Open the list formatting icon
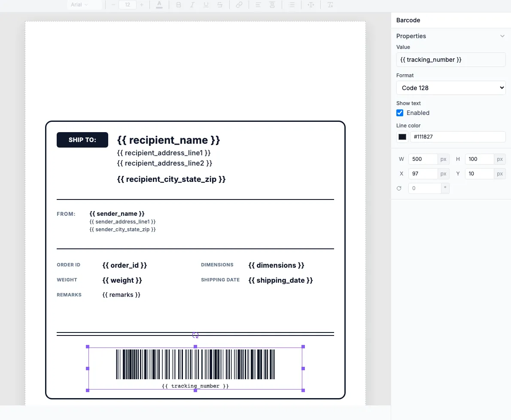 coord(291,5)
